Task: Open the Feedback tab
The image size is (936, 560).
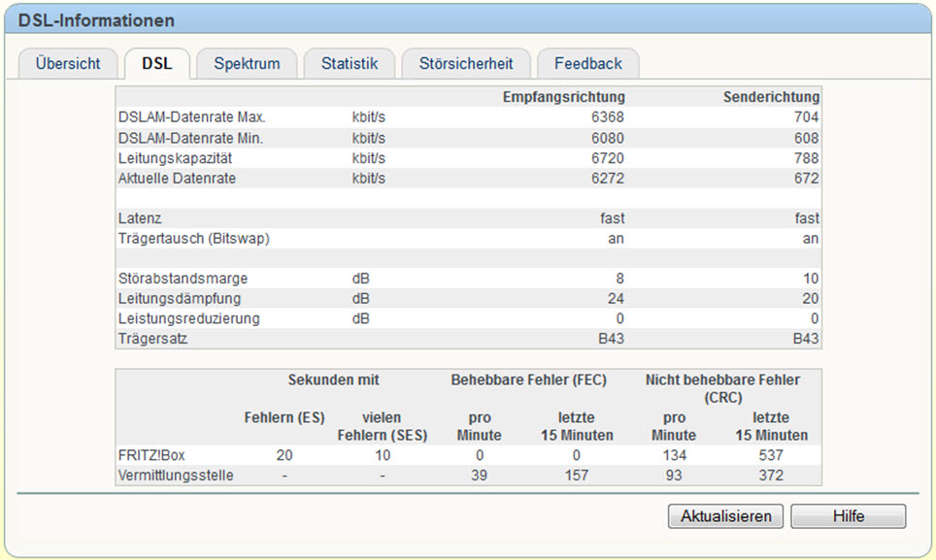Action: click(x=588, y=63)
